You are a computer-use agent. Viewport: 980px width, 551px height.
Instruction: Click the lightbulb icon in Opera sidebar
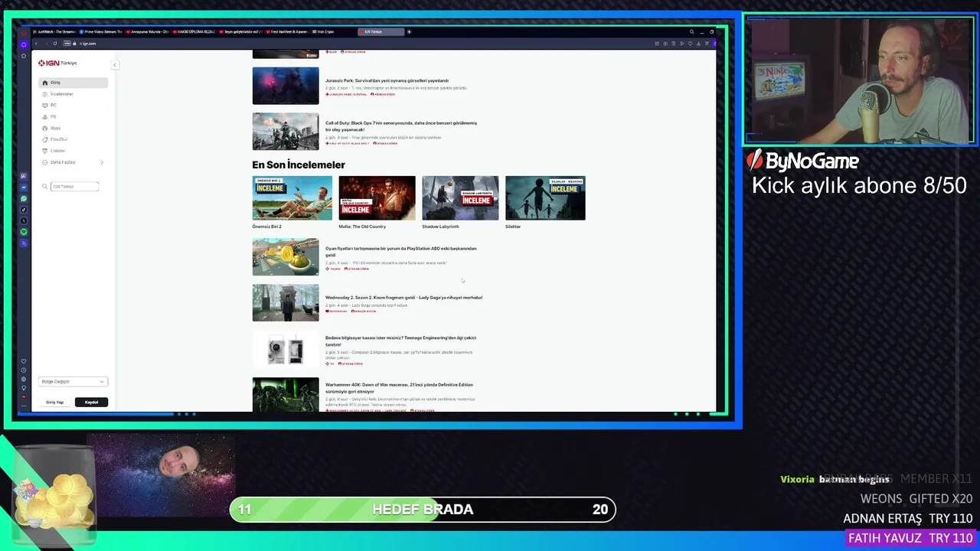tap(24, 390)
